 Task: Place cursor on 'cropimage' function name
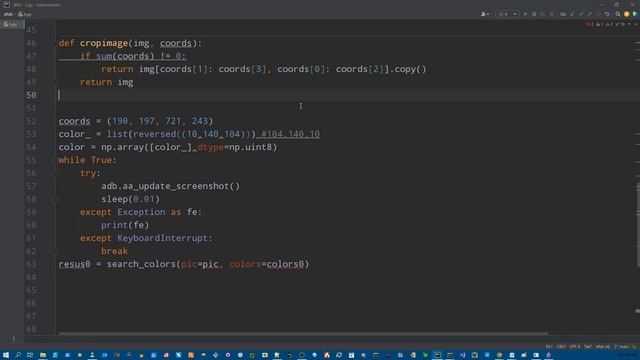tap(104, 43)
